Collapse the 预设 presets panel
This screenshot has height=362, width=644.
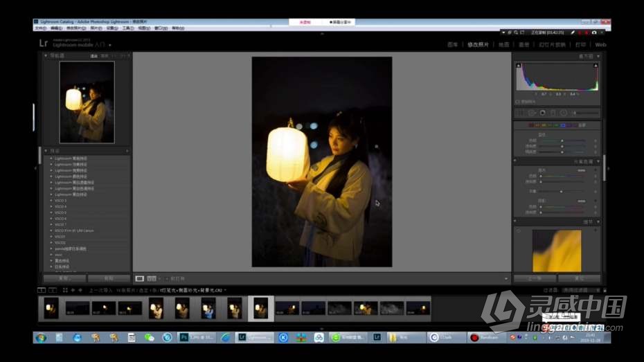pos(46,151)
